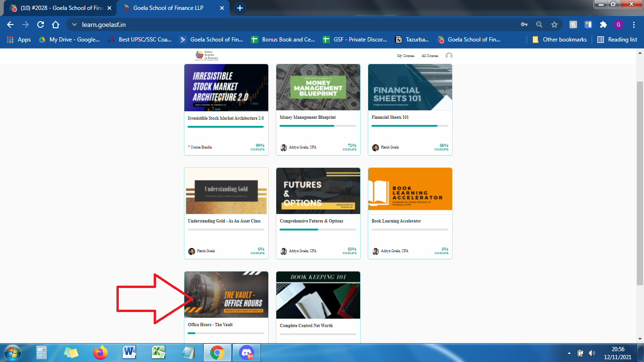Image resolution: width=644 pixels, height=362 pixels.
Task: Click the Goela School of Finance logo
Action: [x=207, y=56]
